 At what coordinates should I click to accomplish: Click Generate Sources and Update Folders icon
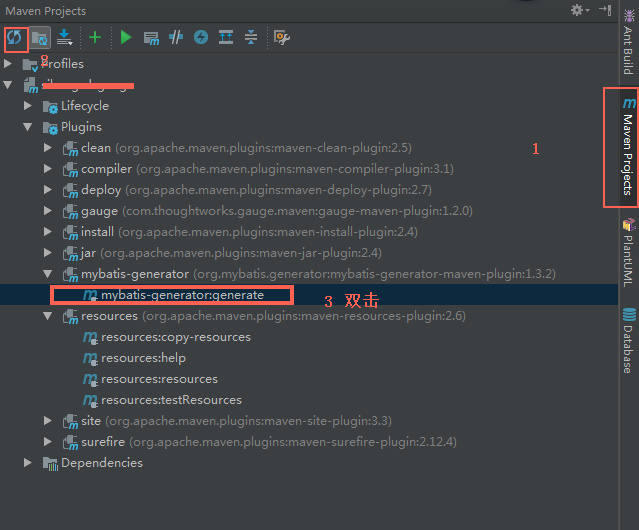[x=40, y=38]
